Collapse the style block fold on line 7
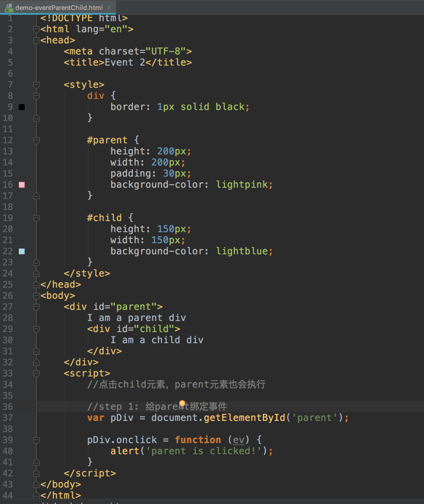The image size is (424, 504). 36,85
